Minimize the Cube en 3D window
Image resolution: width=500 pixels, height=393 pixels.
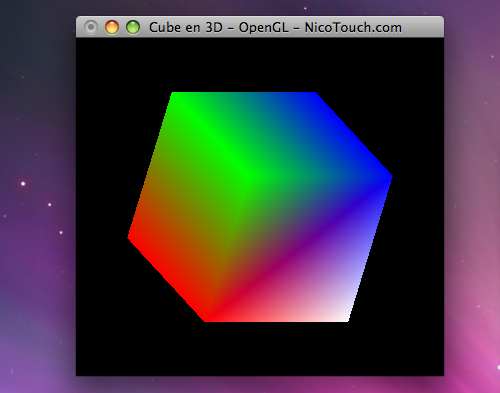[112, 27]
